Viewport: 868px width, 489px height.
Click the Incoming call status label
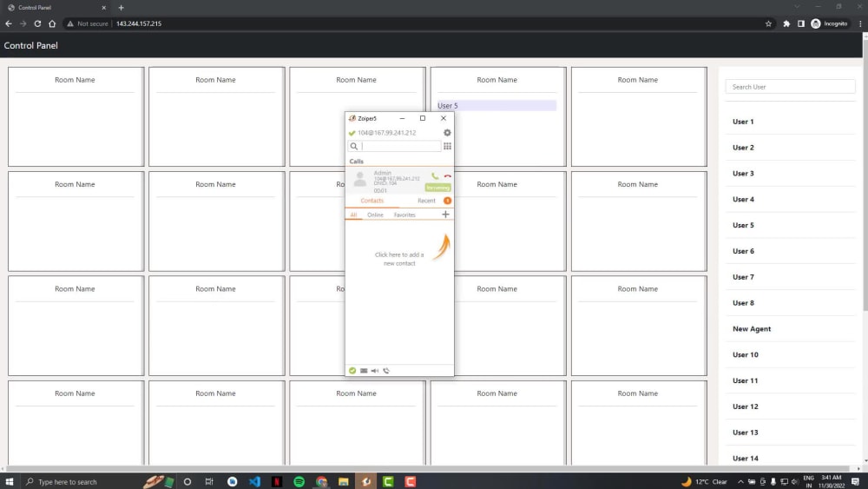click(437, 188)
